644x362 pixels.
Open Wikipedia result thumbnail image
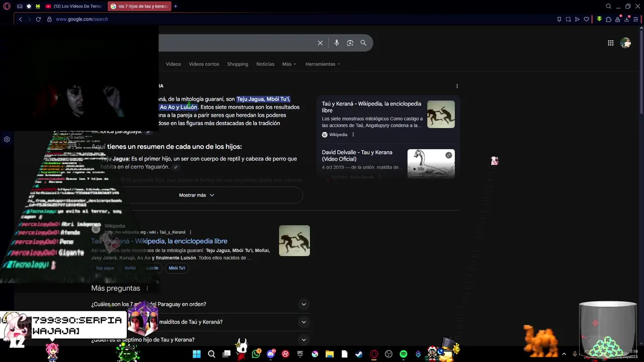[294, 240]
